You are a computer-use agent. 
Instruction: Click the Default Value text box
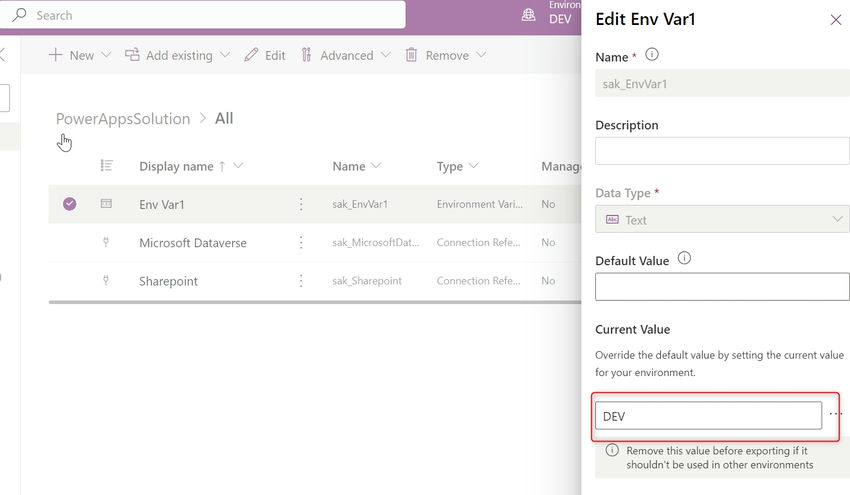tap(722, 287)
